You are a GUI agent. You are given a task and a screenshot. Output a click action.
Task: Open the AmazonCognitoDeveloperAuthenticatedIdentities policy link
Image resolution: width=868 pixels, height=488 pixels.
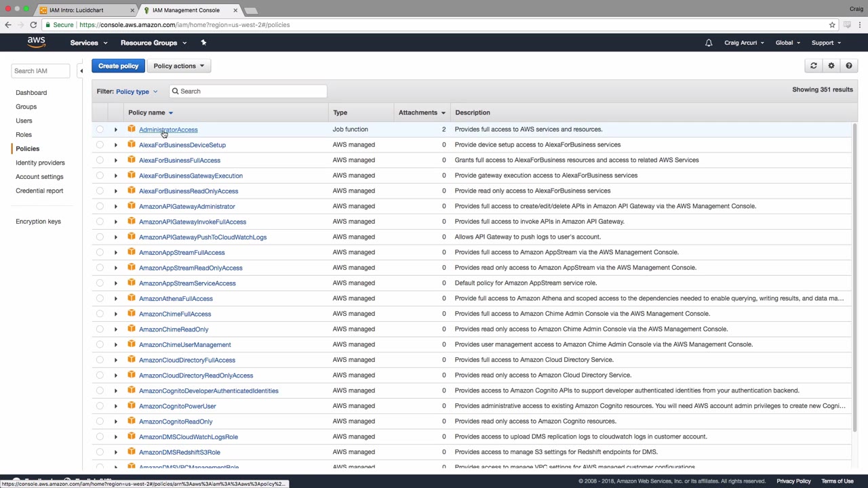[x=209, y=390]
